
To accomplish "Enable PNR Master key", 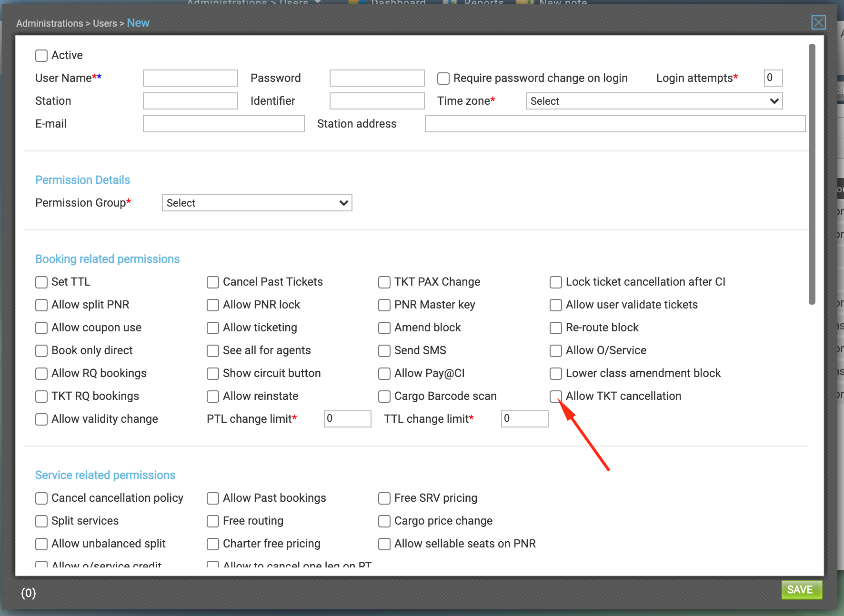I will pos(384,305).
